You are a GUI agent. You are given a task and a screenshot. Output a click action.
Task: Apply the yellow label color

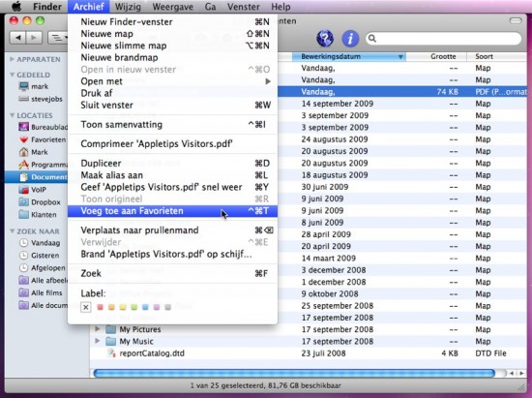[123, 307]
